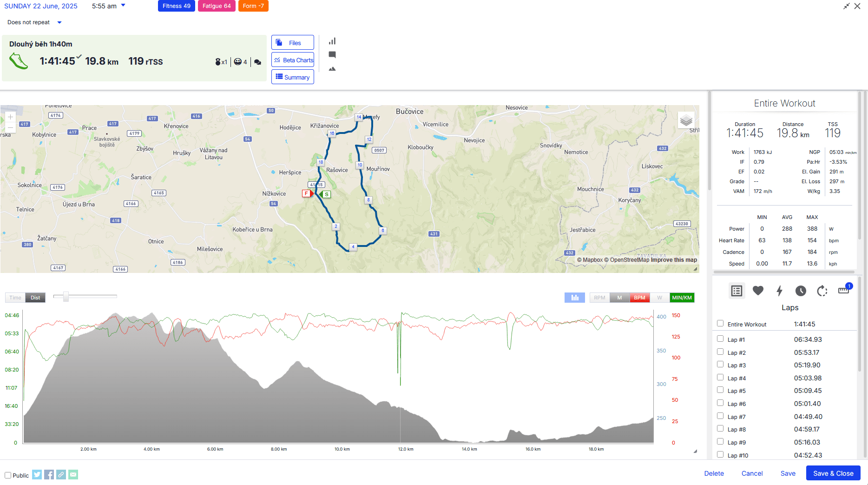Switch graph axis to Time
Image resolution: width=868 pixels, height=485 pixels.
(x=15, y=298)
